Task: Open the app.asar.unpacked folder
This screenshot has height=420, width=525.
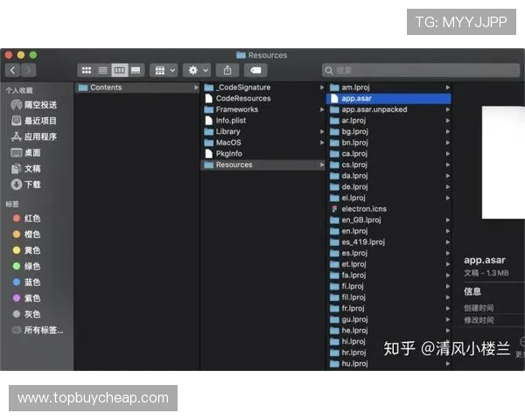Action: (x=388, y=109)
